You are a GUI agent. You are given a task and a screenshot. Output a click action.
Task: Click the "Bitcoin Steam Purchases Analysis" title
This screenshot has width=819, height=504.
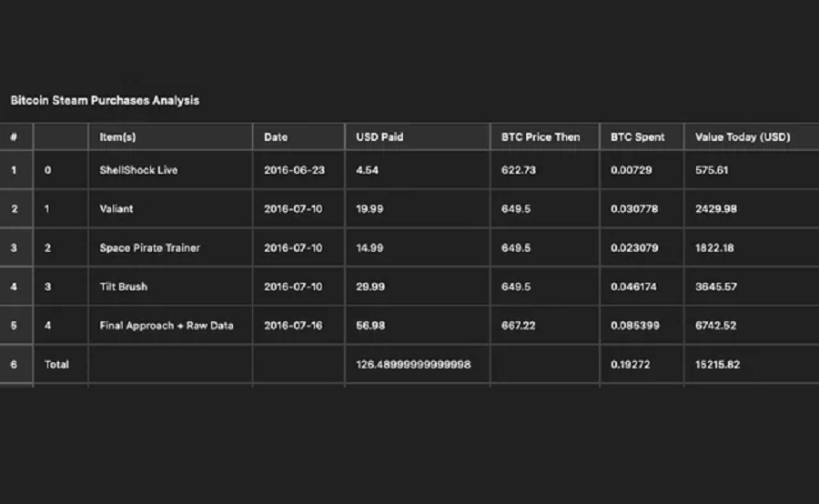tap(105, 100)
